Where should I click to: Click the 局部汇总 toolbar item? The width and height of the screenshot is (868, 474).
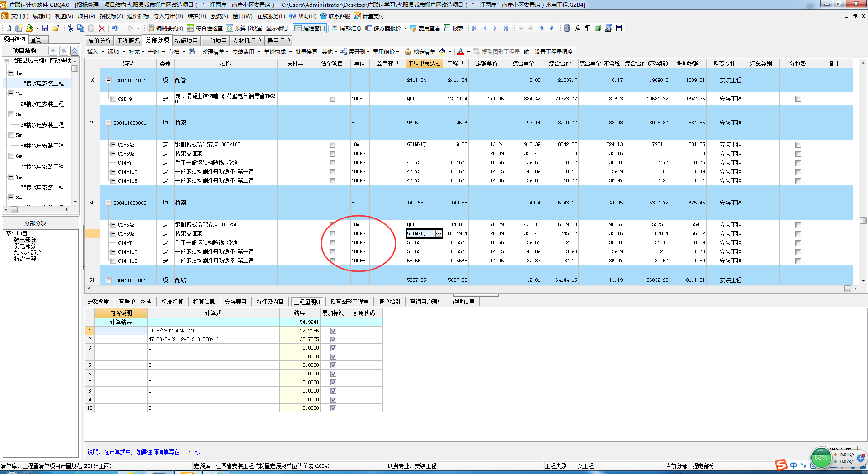click(346, 28)
